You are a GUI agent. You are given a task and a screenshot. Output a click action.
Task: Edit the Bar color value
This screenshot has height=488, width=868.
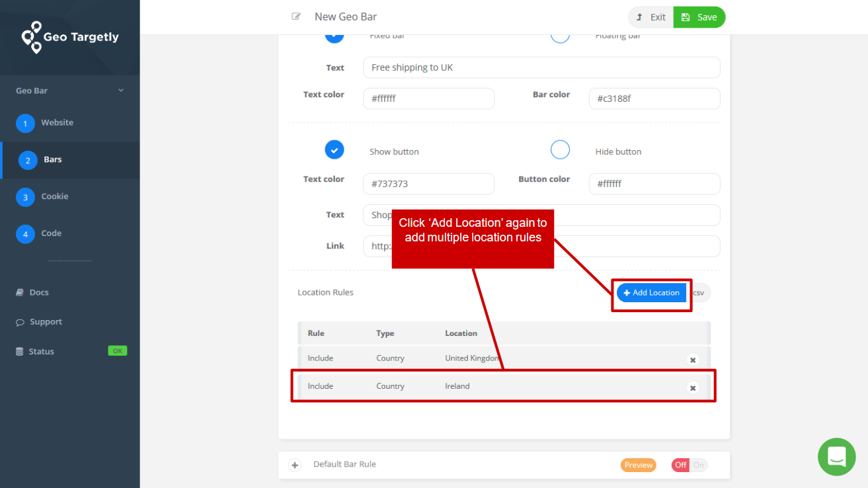[x=654, y=99]
